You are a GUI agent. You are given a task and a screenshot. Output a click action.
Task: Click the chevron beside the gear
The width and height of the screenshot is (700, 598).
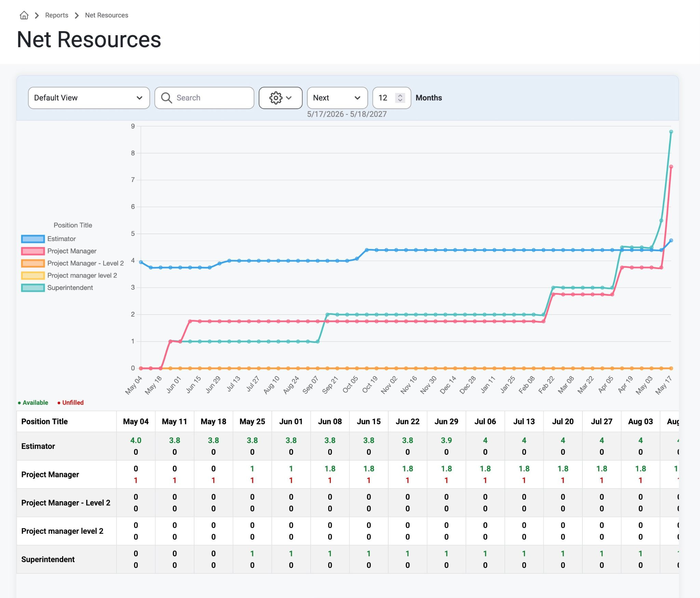pyautogui.click(x=289, y=98)
